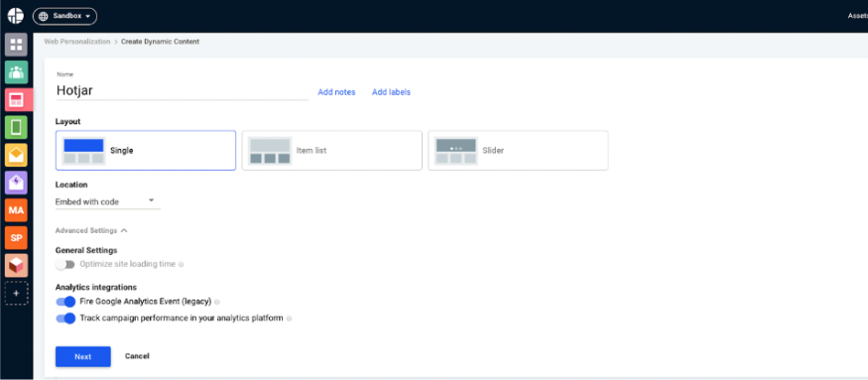Click info icon beside Track campaign performance
The height and width of the screenshot is (380, 868).
(289, 318)
